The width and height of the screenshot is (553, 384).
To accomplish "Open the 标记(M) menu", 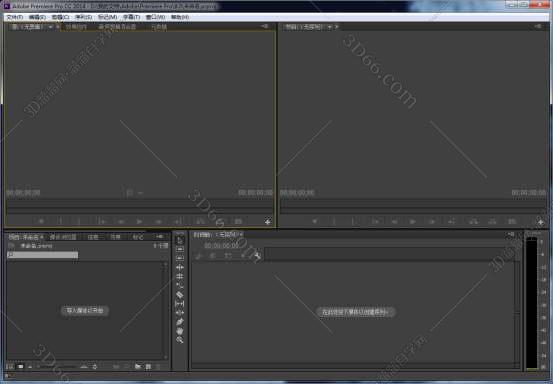I will click(x=108, y=17).
